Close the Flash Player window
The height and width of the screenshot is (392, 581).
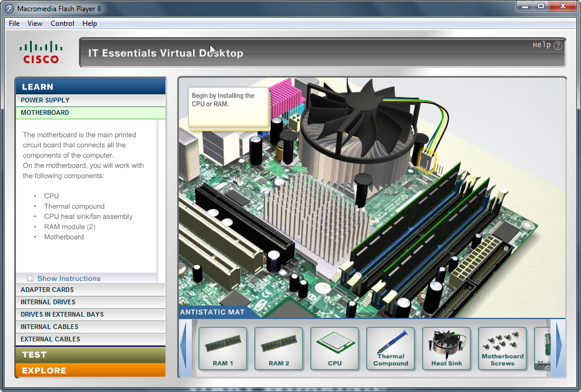pyautogui.click(x=563, y=6)
